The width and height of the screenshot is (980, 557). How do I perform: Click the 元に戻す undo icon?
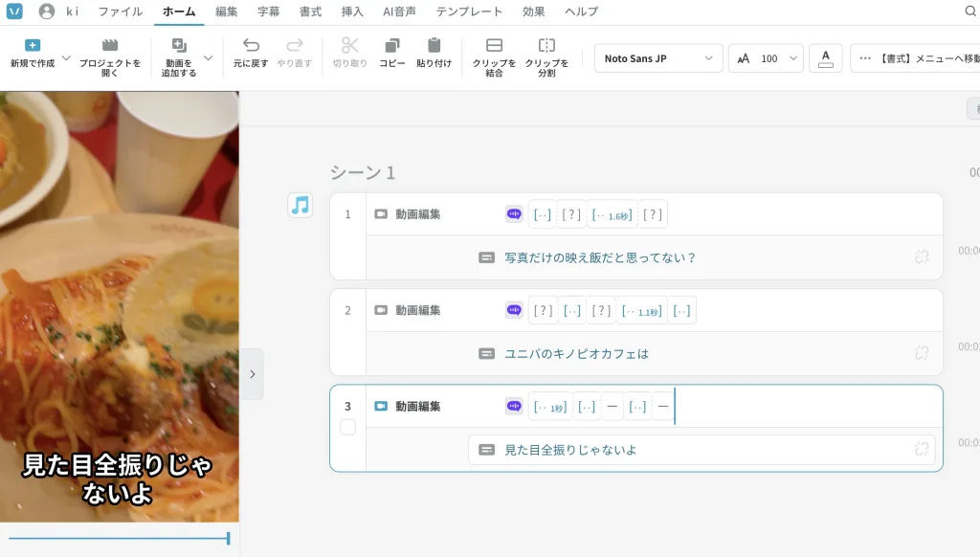point(251,45)
